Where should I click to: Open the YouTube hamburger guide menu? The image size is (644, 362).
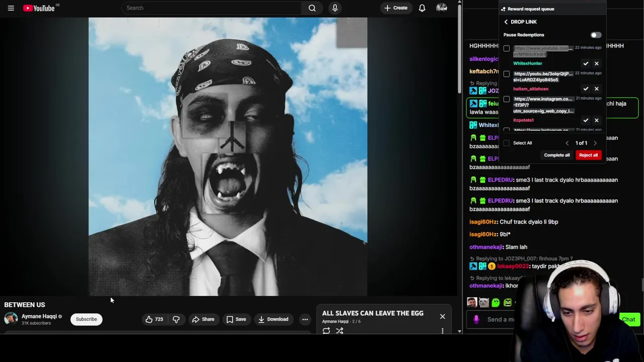pos(11,8)
